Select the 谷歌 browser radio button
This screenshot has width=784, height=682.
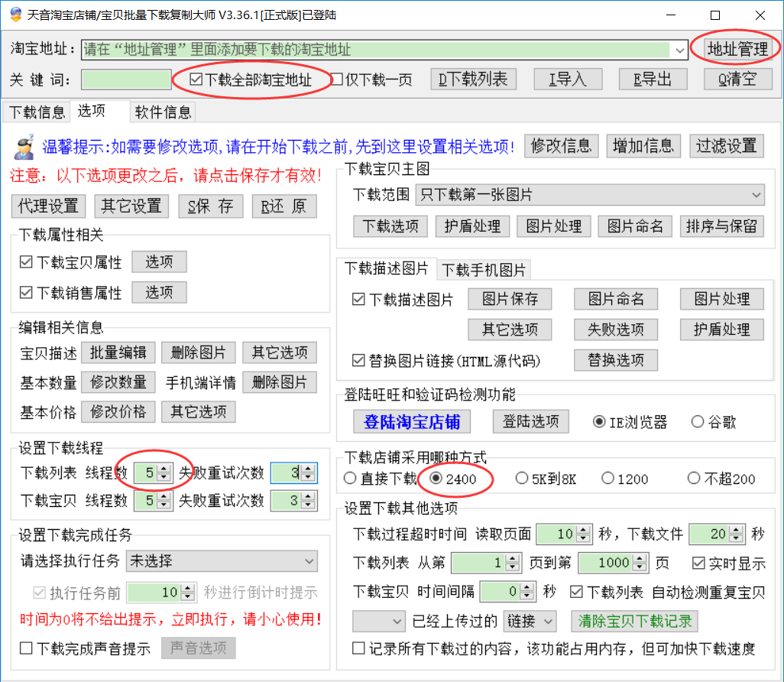(x=697, y=421)
